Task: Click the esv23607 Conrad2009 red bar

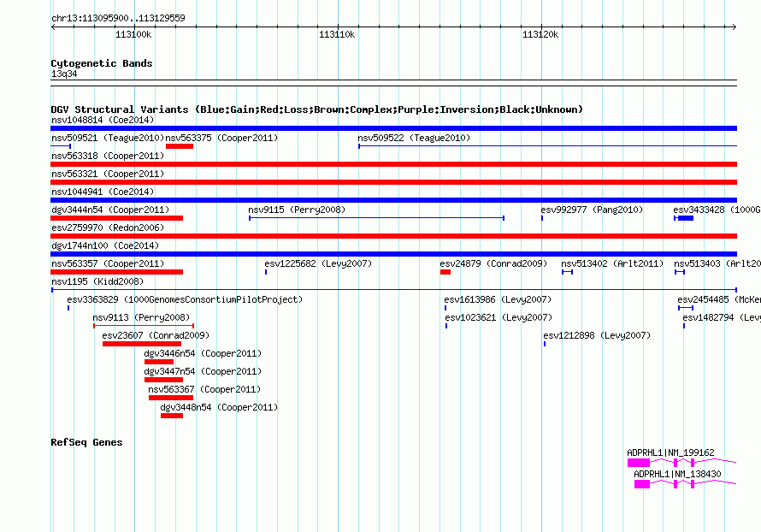Action: (x=142, y=344)
